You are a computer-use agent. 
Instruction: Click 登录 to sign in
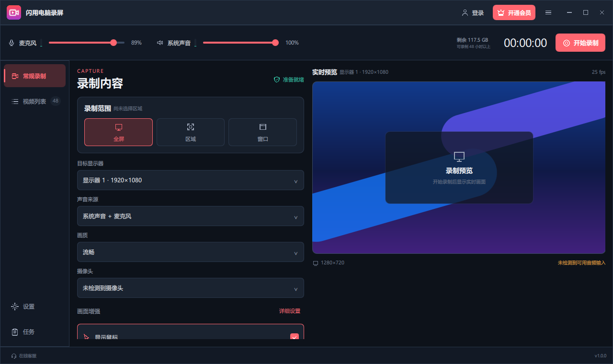pyautogui.click(x=473, y=13)
